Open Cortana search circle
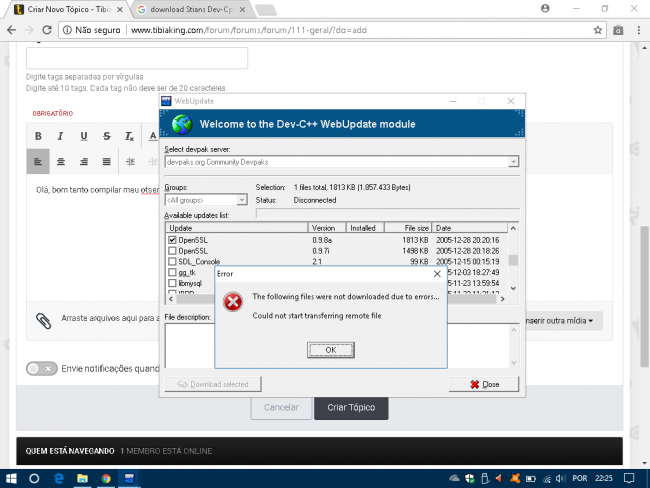This screenshot has width=650, height=488. click(x=34, y=478)
